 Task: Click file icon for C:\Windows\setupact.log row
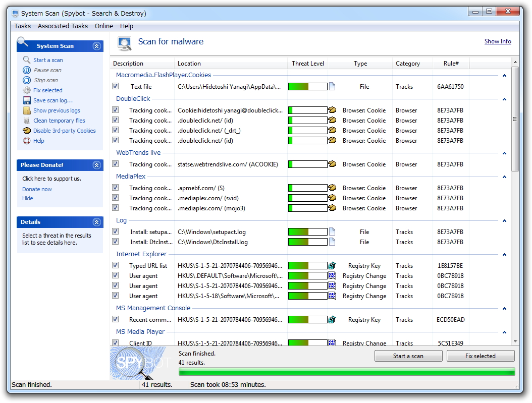332,232
